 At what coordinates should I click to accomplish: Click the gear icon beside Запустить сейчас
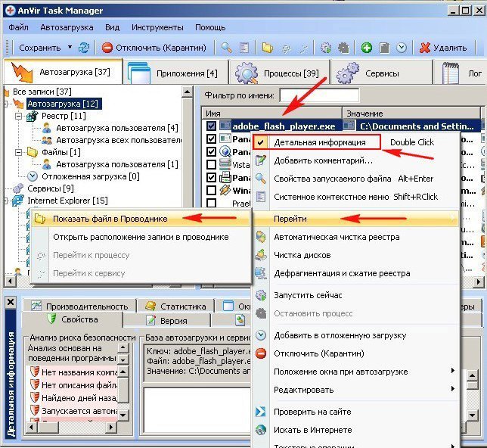(x=261, y=294)
